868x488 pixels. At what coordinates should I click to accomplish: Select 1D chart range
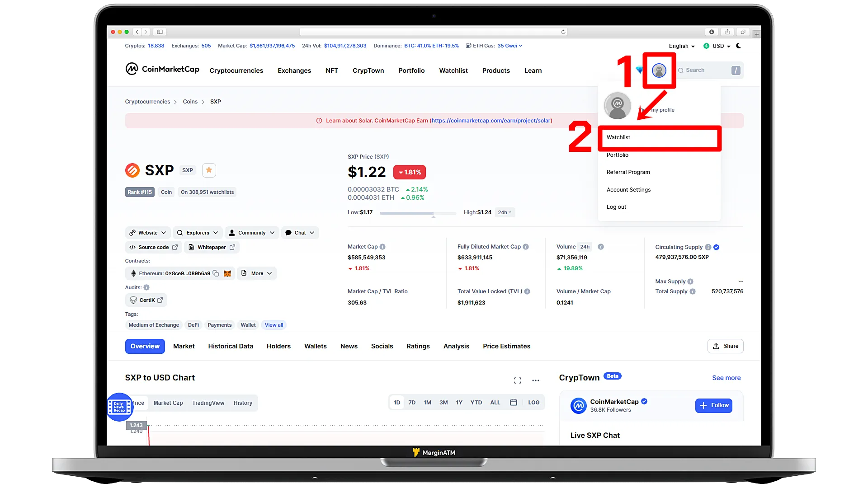pos(397,403)
